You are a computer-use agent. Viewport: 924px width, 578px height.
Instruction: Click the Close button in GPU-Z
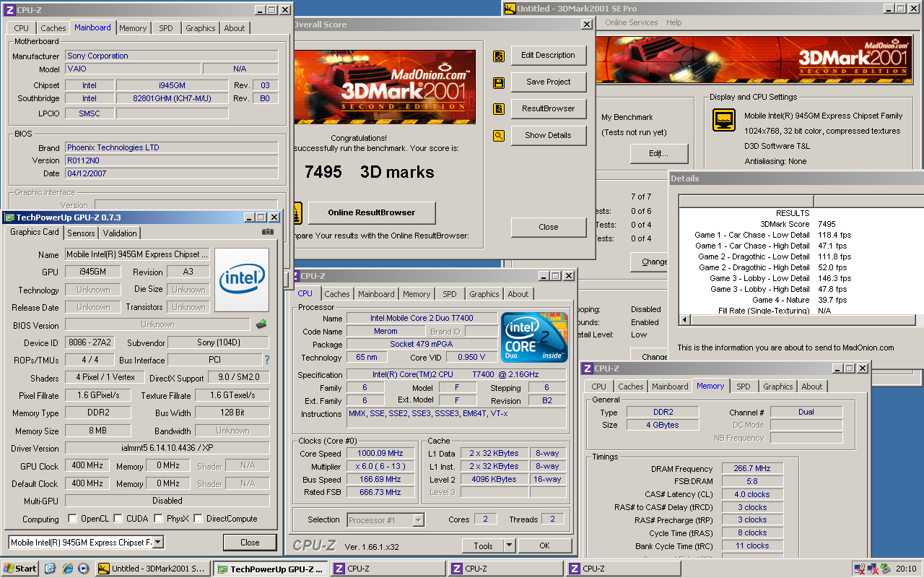(x=250, y=542)
